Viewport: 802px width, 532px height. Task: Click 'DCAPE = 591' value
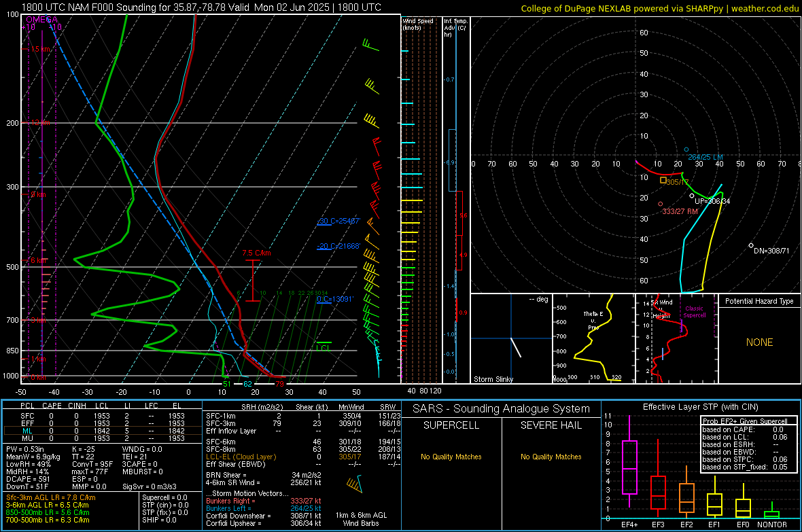tap(28, 479)
